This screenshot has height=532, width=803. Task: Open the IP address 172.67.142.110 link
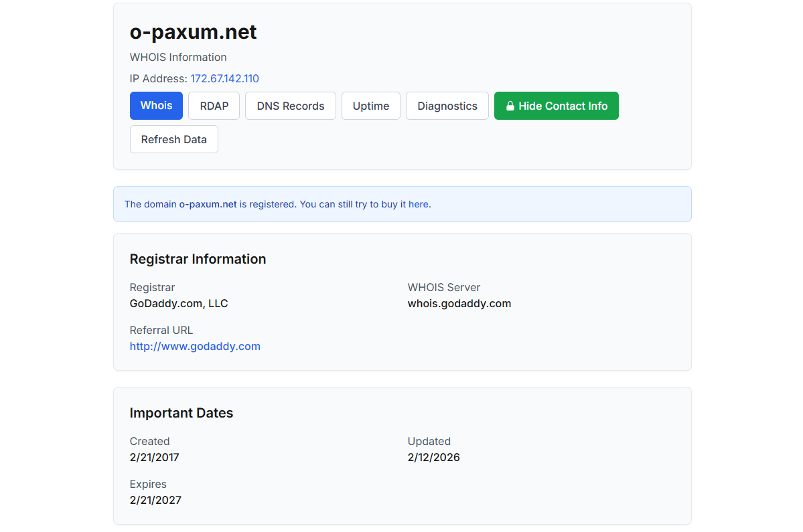[224, 78]
